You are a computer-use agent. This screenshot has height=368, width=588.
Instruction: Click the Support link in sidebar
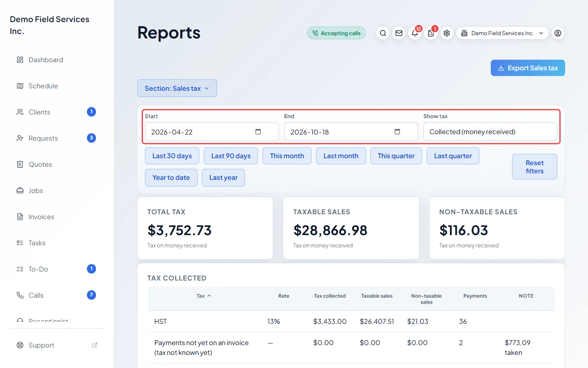[x=57, y=345]
